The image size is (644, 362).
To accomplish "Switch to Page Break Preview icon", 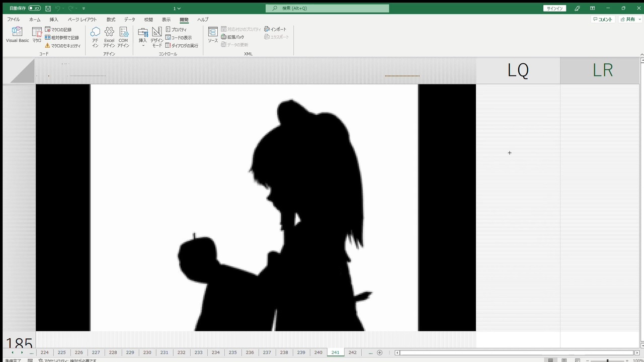I will (x=578, y=360).
